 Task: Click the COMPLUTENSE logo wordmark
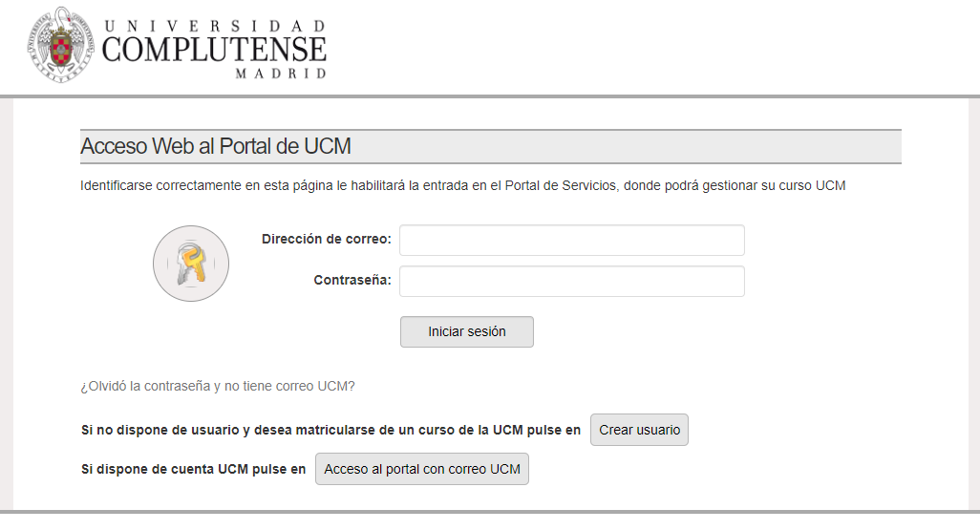point(214,50)
